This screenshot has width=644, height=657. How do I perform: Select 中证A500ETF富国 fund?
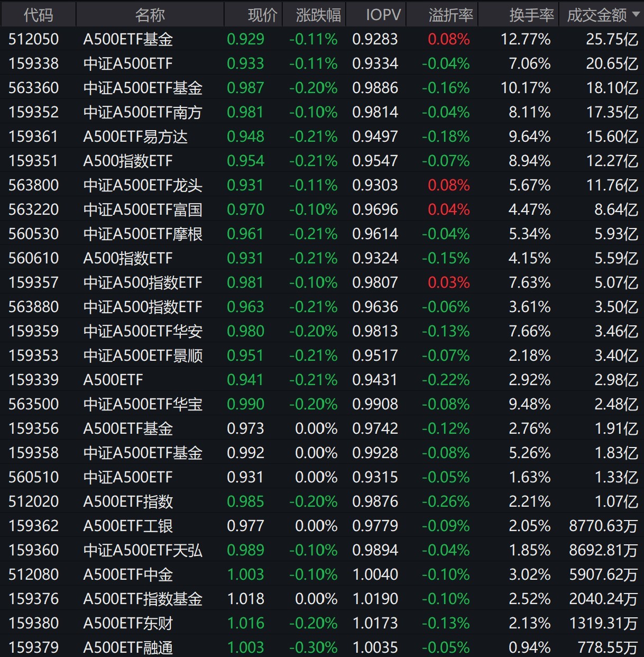click(x=143, y=209)
